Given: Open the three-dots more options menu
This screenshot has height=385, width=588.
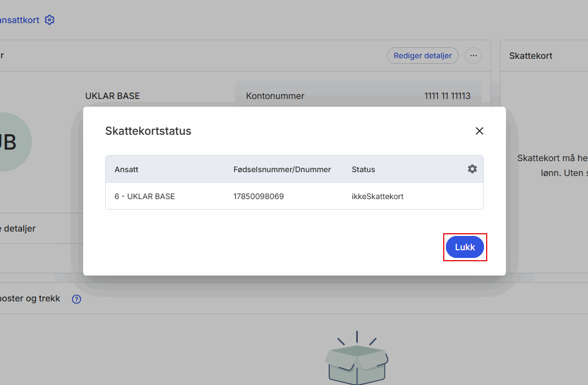Looking at the screenshot, I should tap(473, 56).
